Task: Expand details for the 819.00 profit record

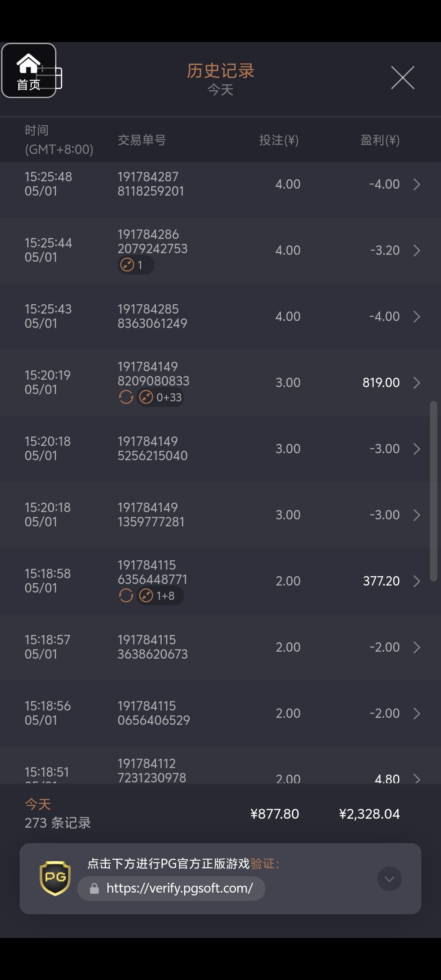Action: [416, 383]
